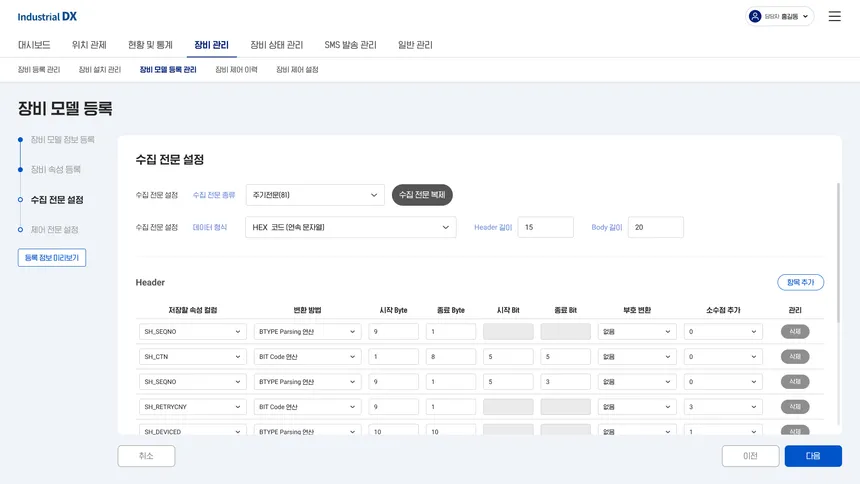This screenshot has height=484, width=860.
Task: Click the Header section title
Action: [x=150, y=282]
